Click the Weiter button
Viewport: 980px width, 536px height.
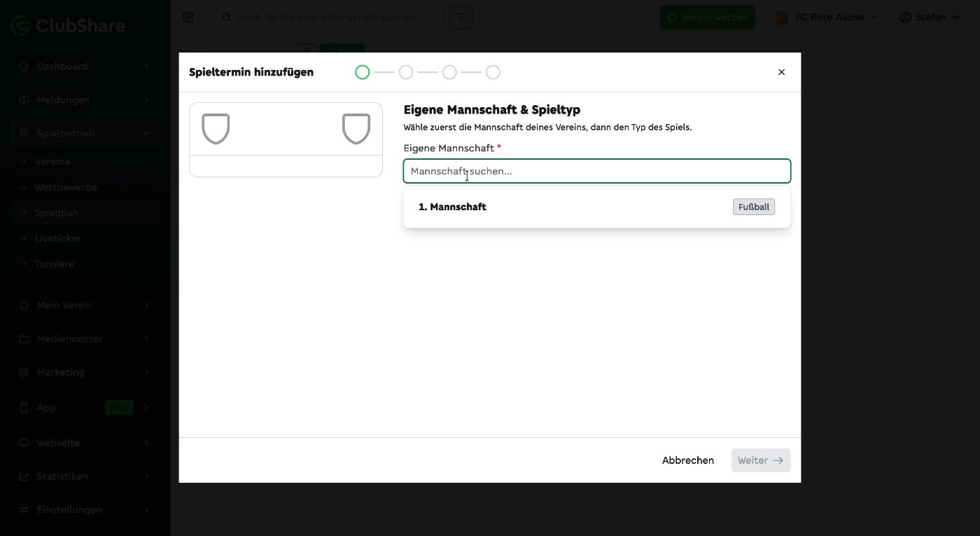pyautogui.click(x=761, y=460)
